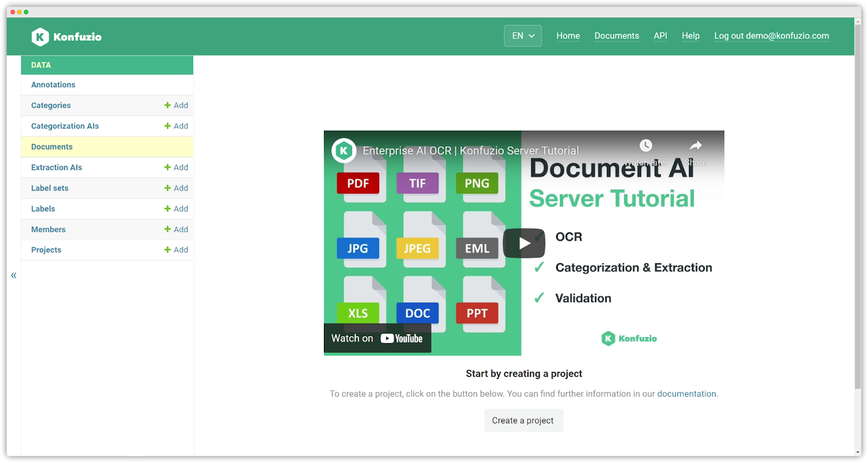Click the video channel avatar icon
868x463 pixels.
[x=344, y=151]
